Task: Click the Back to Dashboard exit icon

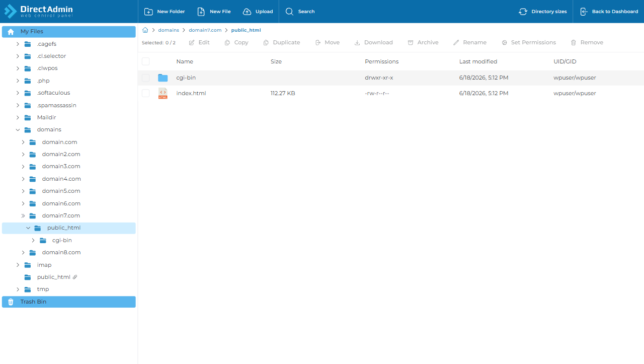Action: pyautogui.click(x=584, y=12)
